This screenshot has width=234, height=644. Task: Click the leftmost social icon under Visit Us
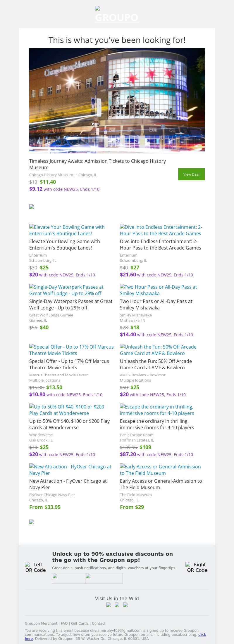point(109,605)
